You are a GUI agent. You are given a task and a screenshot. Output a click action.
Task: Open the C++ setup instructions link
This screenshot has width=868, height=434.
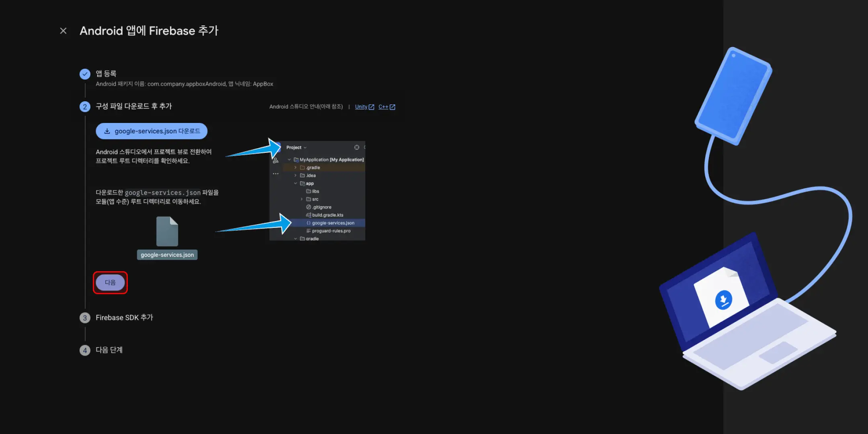point(387,106)
